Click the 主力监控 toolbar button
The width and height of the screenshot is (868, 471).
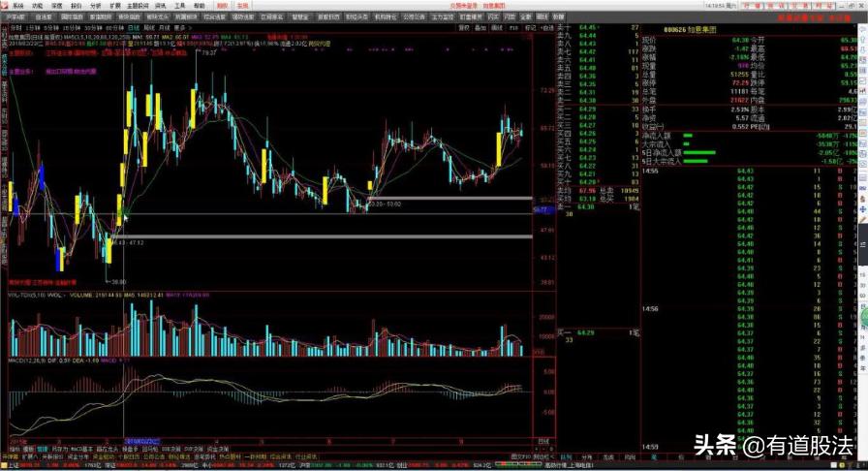pyautogui.click(x=443, y=17)
